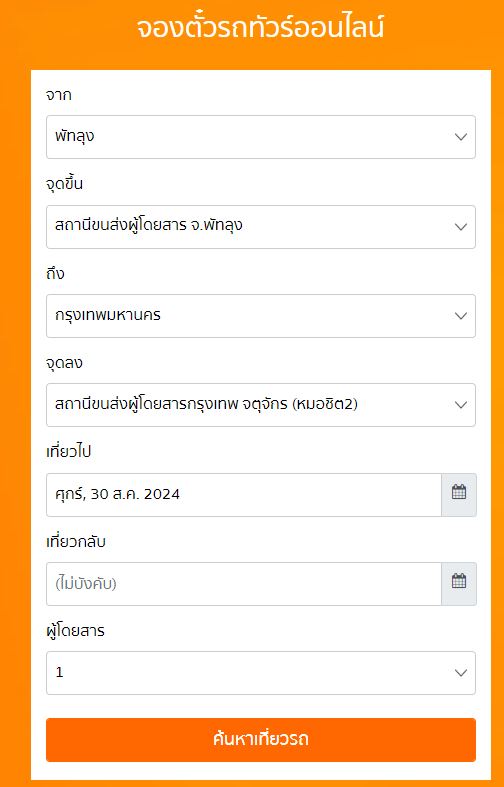Expand the origin province dropdown showing พัทลุง
Image resolution: width=504 pixels, height=787 pixels.
pyautogui.click(x=261, y=137)
